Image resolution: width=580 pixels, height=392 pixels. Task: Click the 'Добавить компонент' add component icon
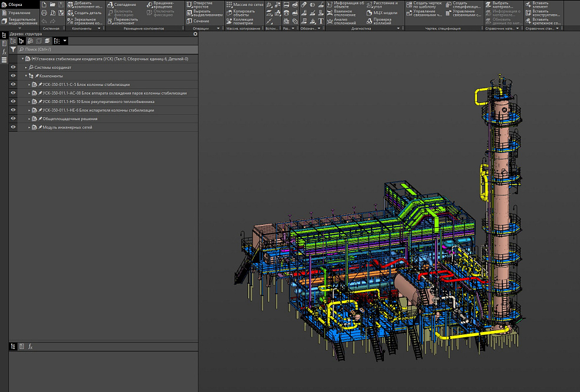click(x=70, y=5)
